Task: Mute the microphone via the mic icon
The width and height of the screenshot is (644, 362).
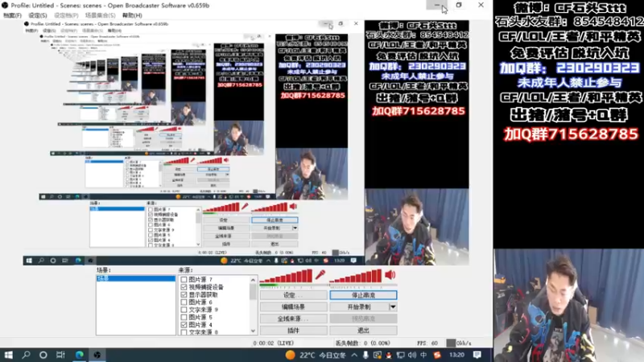Action: coord(320,274)
